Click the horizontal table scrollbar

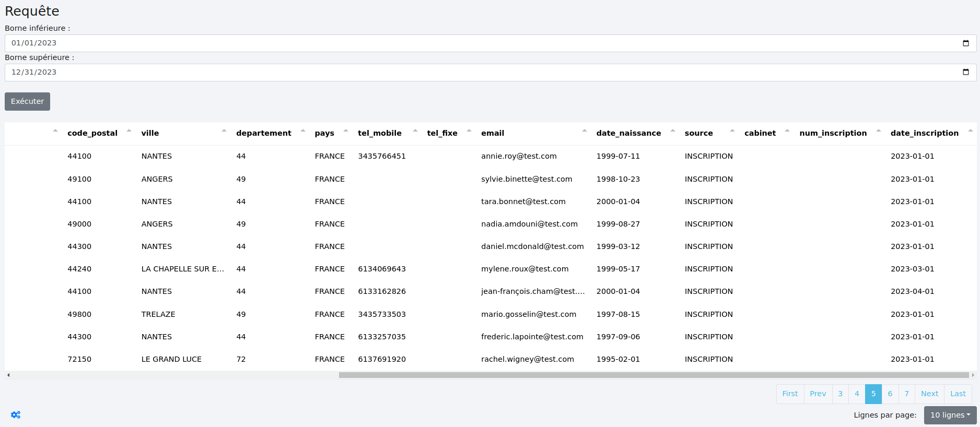coord(653,375)
